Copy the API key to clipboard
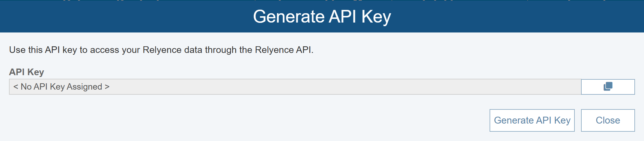The image size is (644, 141). [x=608, y=87]
